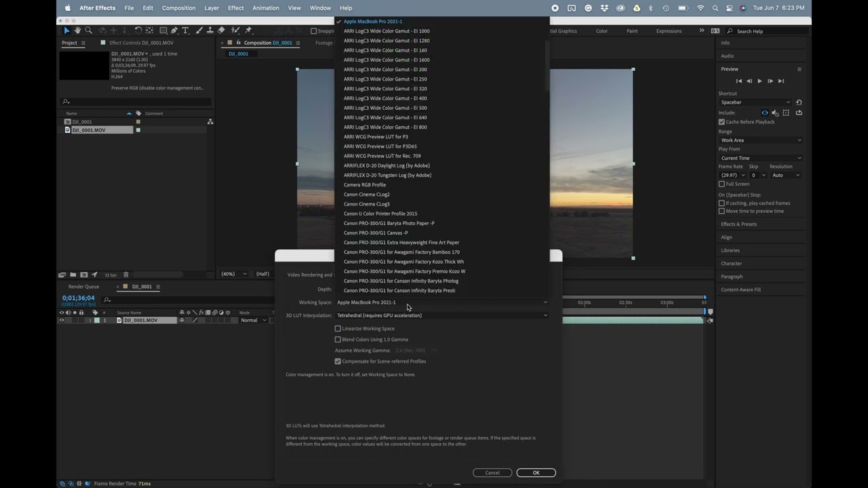Image resolution: width=868 pixels, height=488 pixels.
Task: Select the Pen tool
Action: [174, 30]
